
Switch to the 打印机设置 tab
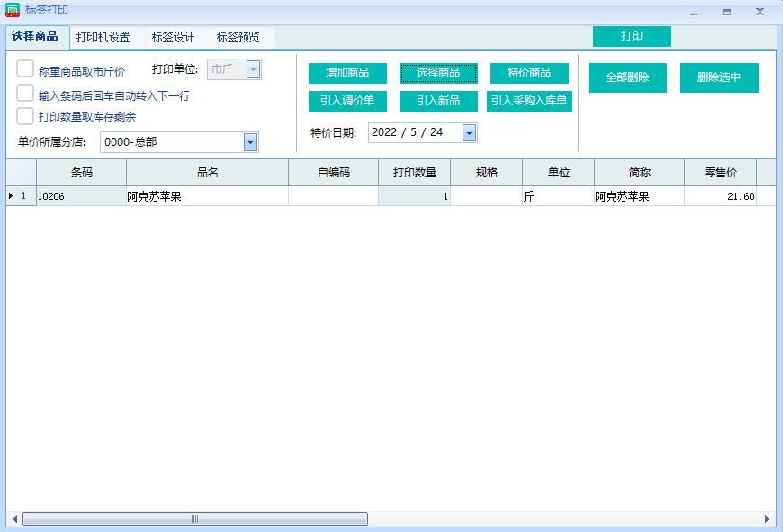coord(103,38)
